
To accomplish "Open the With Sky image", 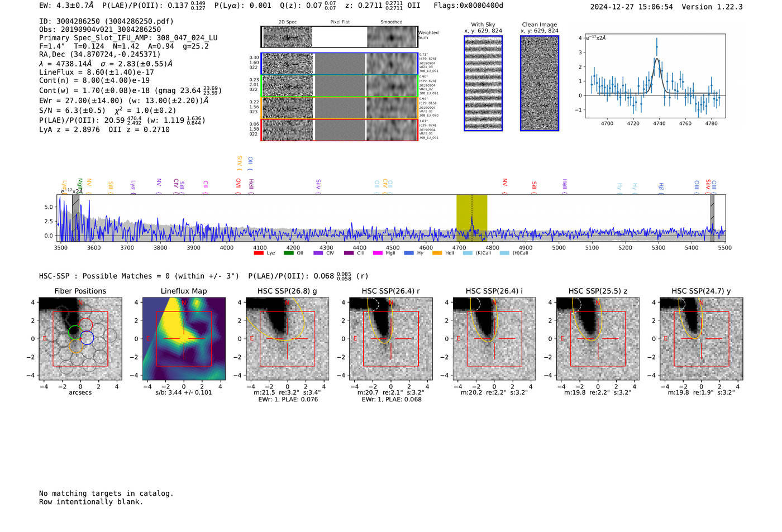I will 483,83.
